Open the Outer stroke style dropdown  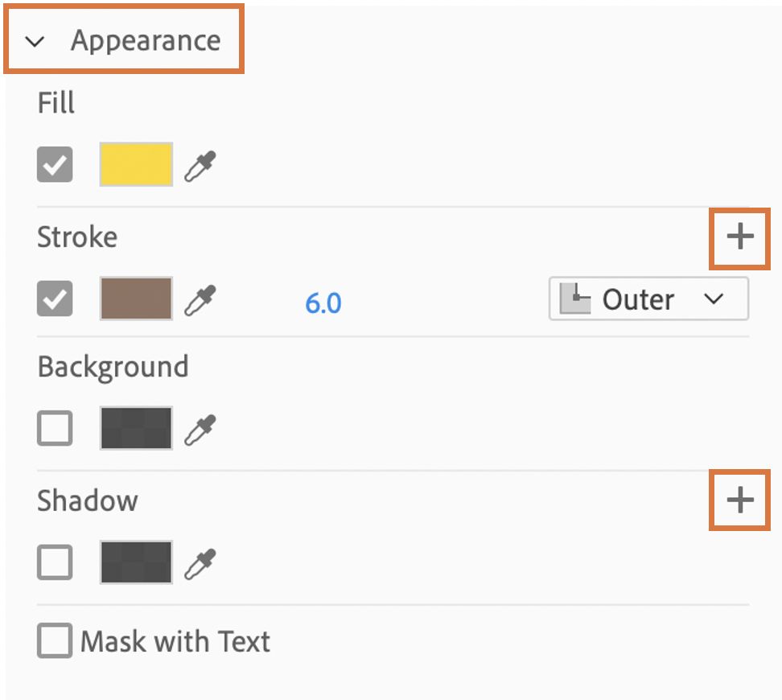tap(713, 299)
